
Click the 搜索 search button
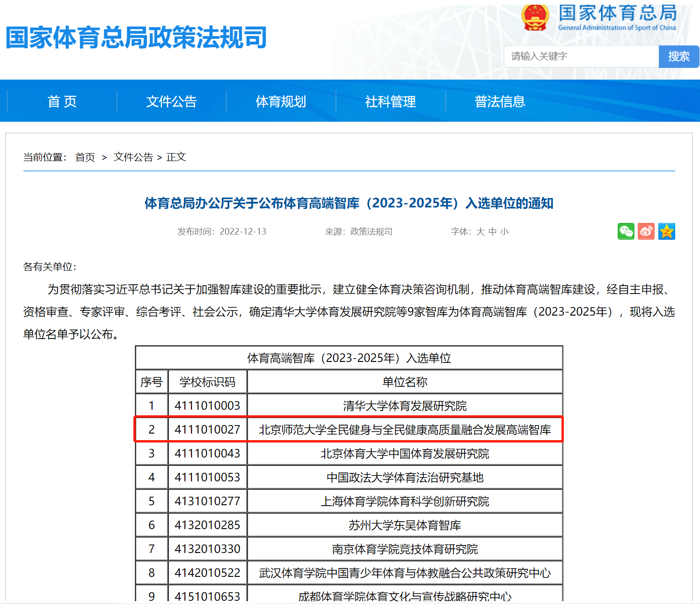[x=679, y=57]
